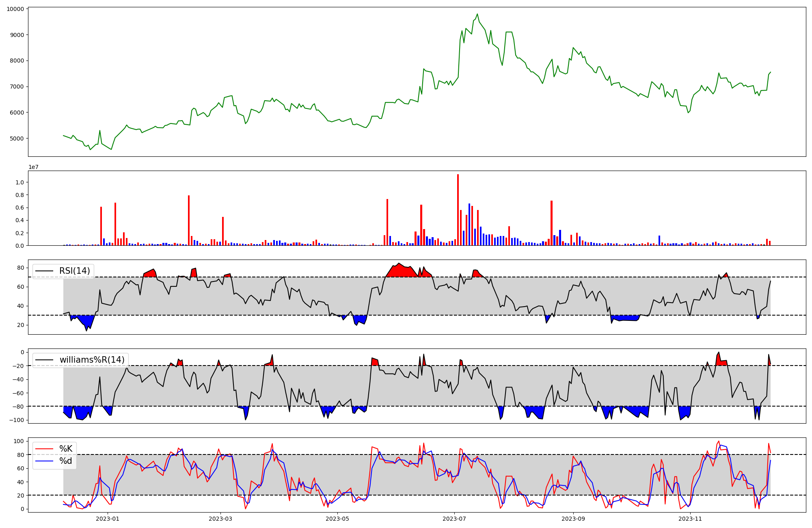812x528 pixels.
Task: Click the 10000 price axis label
Action: [15, 9]
